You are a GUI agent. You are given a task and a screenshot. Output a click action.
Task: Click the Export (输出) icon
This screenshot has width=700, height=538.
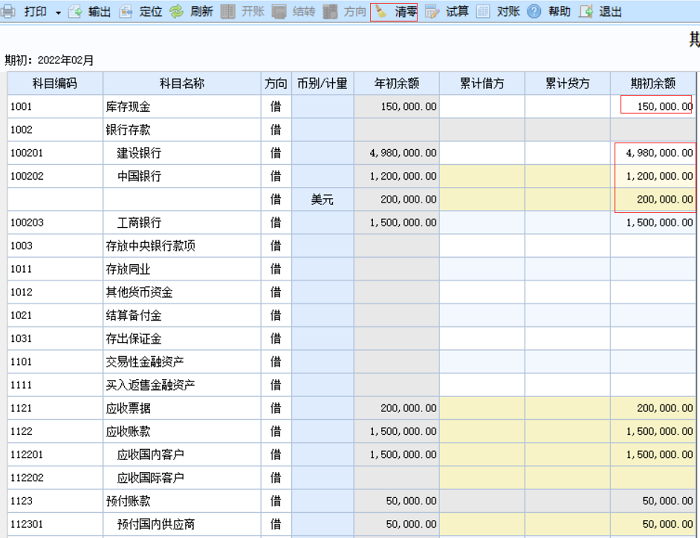pos(75,12)
